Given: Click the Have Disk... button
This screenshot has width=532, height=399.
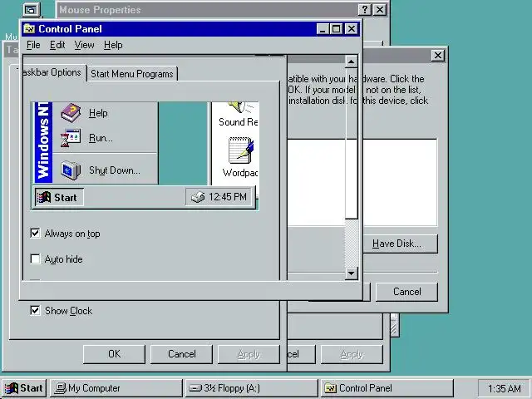Looking at the screenshot, I should click(x=401, y=244).
